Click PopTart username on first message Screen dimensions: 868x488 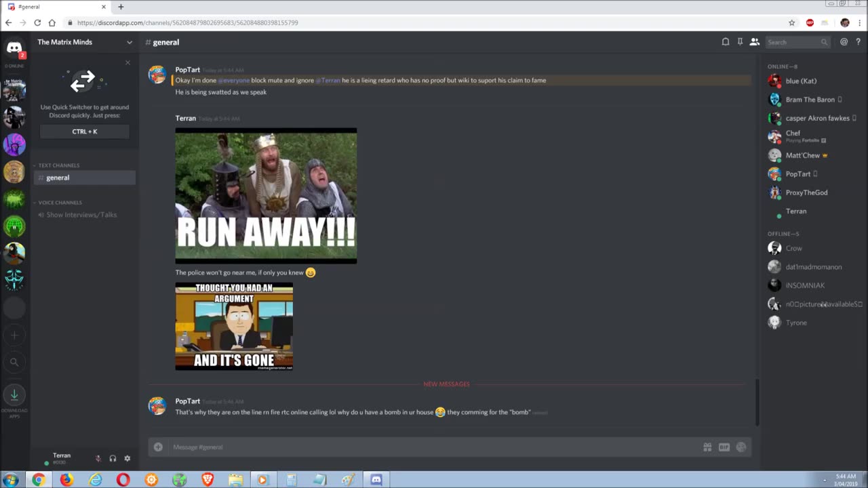point(188,70)
